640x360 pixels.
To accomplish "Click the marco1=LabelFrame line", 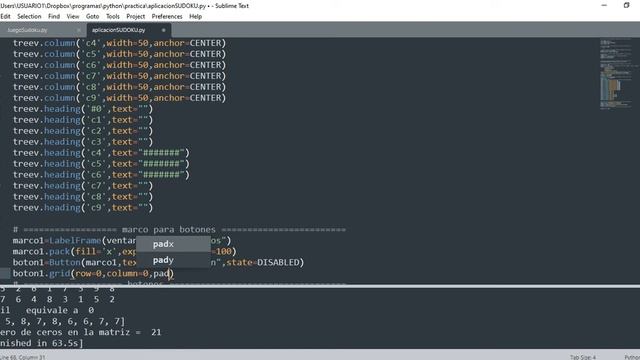I will coord(122,240).
